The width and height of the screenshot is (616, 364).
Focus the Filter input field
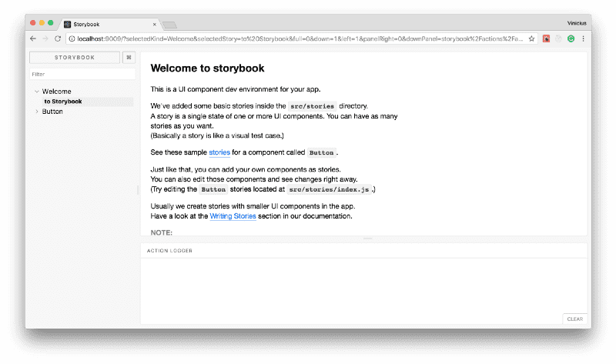pyautogui.click(x=82, y=75)
